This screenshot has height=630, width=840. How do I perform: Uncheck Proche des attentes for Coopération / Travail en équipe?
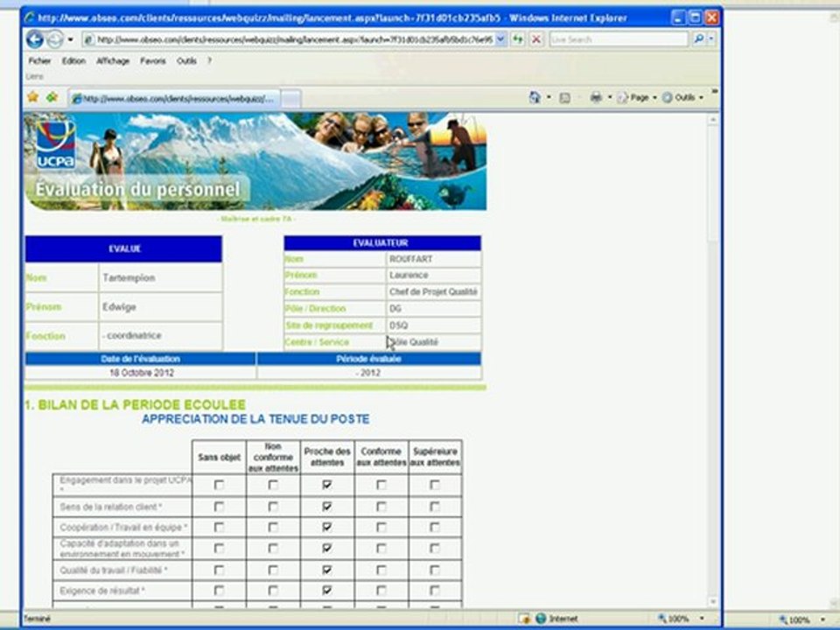326,527
